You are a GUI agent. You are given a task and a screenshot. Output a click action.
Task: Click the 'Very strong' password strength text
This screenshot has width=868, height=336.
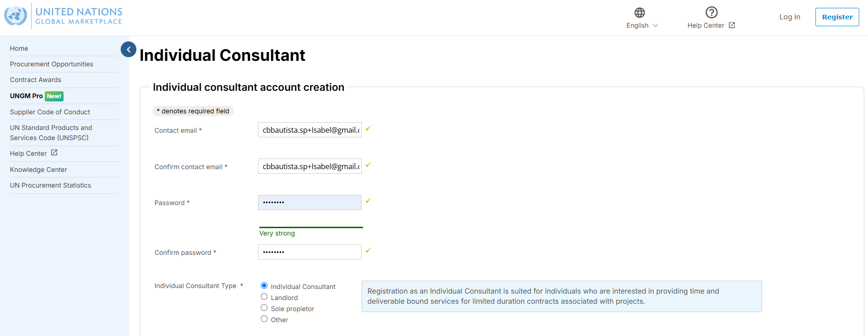point(277,233)
